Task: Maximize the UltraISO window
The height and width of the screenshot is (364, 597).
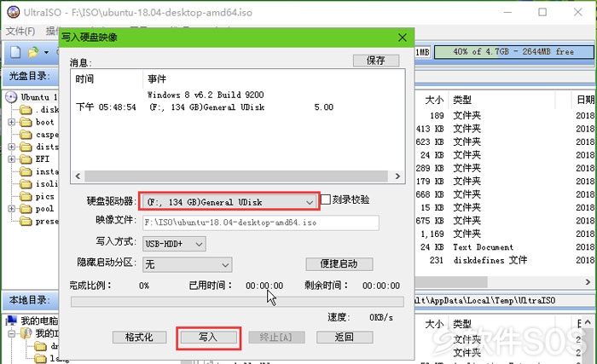Action: coord(542,12)
